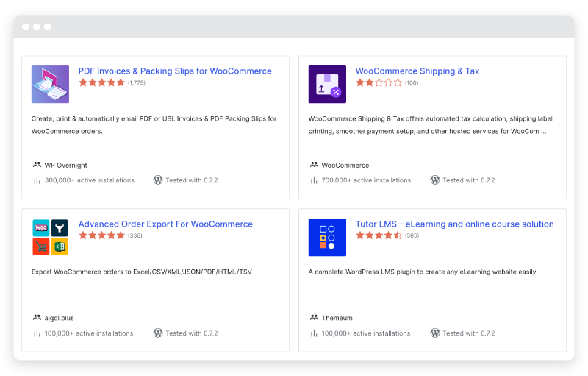Open Advanced Order Export plugin icon
Viewport: 588px width, 376px height.
(50, 237)
